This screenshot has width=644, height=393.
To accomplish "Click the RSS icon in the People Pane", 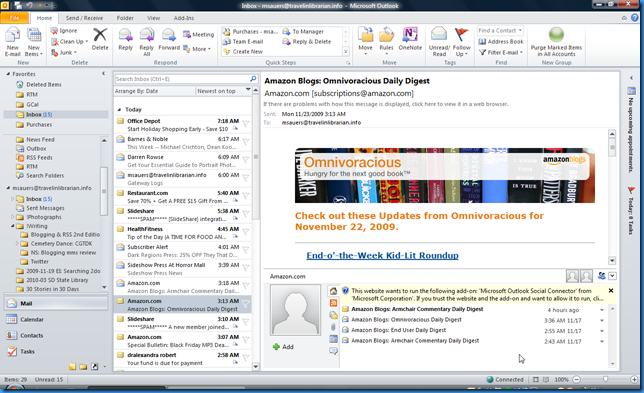I will click(333, 303).
